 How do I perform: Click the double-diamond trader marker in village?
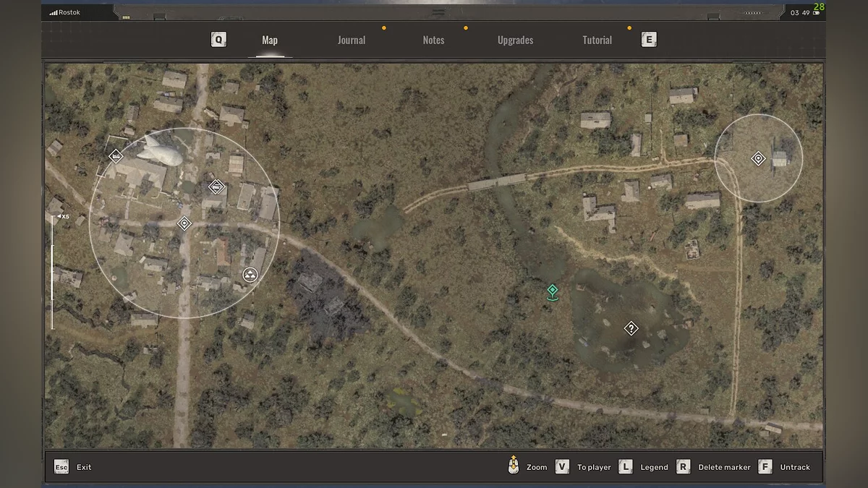point(216,187)
